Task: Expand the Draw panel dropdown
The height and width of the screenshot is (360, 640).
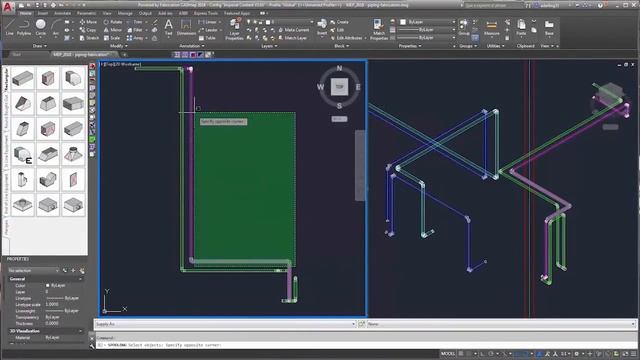Action: click(40, 46)
